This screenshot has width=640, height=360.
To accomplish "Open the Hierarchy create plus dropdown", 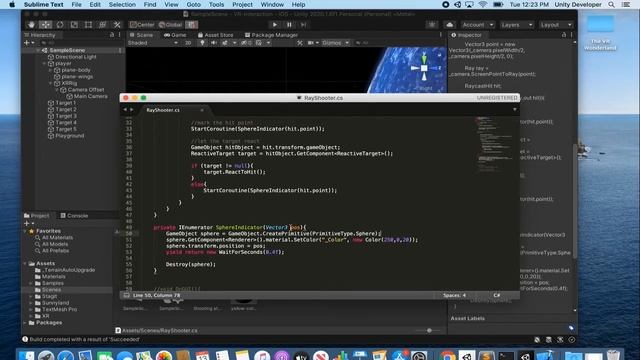I will 29,43.
